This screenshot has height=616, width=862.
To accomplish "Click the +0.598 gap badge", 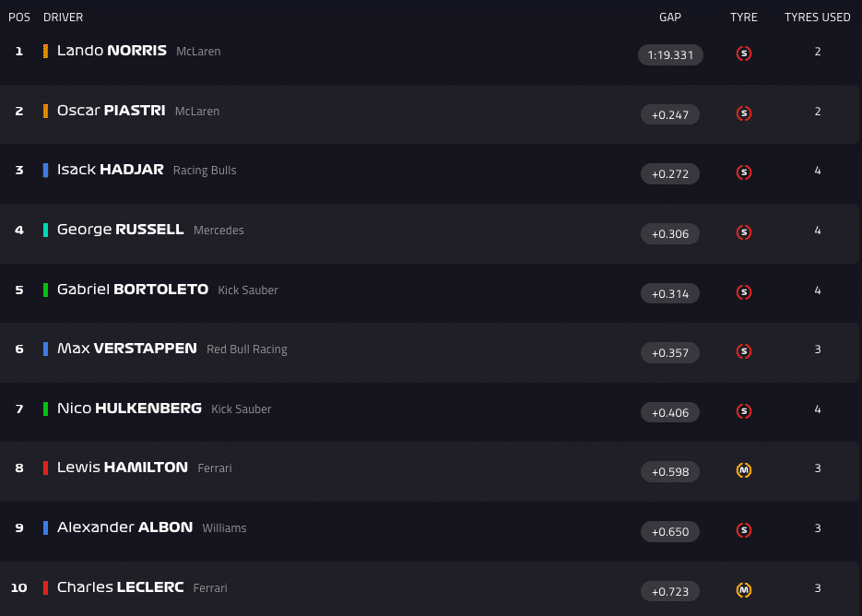I will click(670, 471).
